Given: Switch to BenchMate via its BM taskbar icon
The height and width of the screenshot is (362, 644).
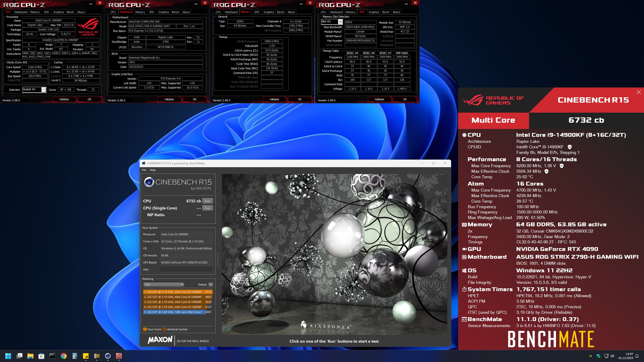Looking at the screenshot, I should tap(97, 356).
